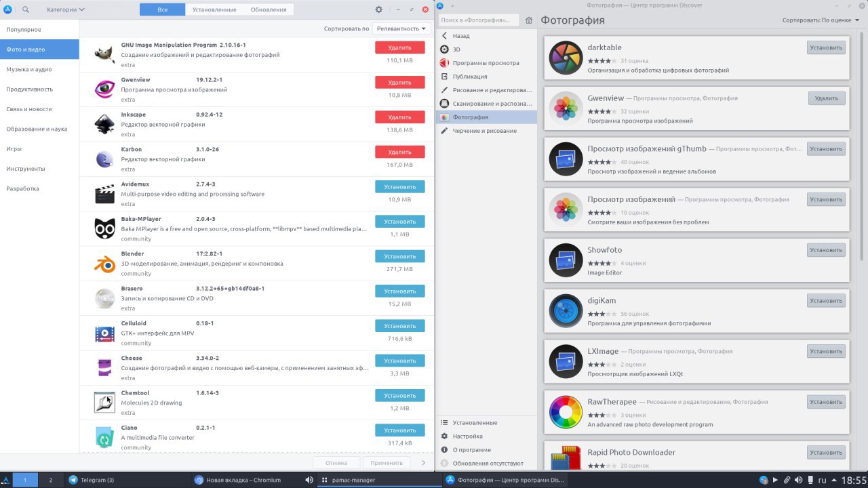This screenshot has height=488, width=868.
Task: Remove Inkscape with its Удалить button
Action: click(x=400, y=117)
